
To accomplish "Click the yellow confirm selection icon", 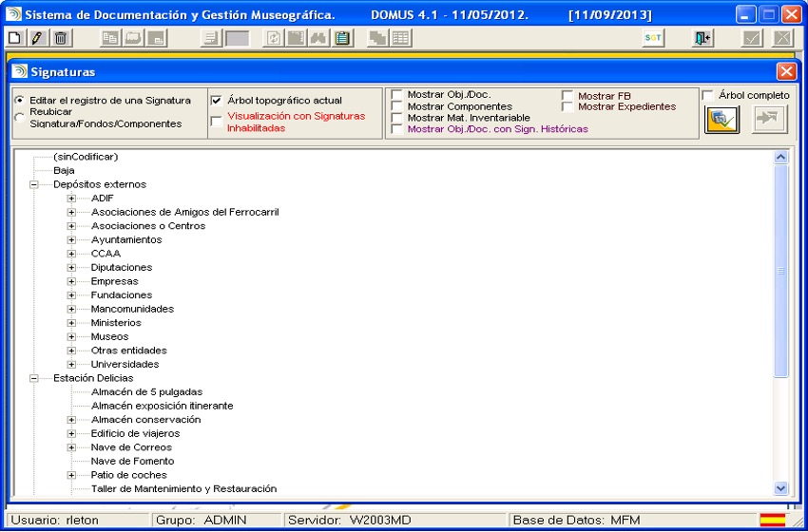I will click(x=722, y=119).
